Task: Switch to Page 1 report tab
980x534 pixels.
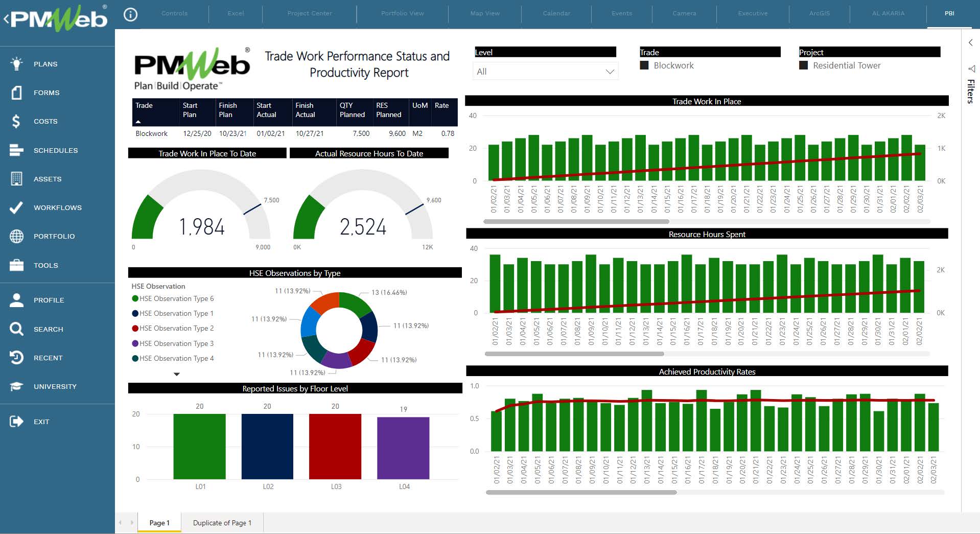Action: [x=159, y=523]
